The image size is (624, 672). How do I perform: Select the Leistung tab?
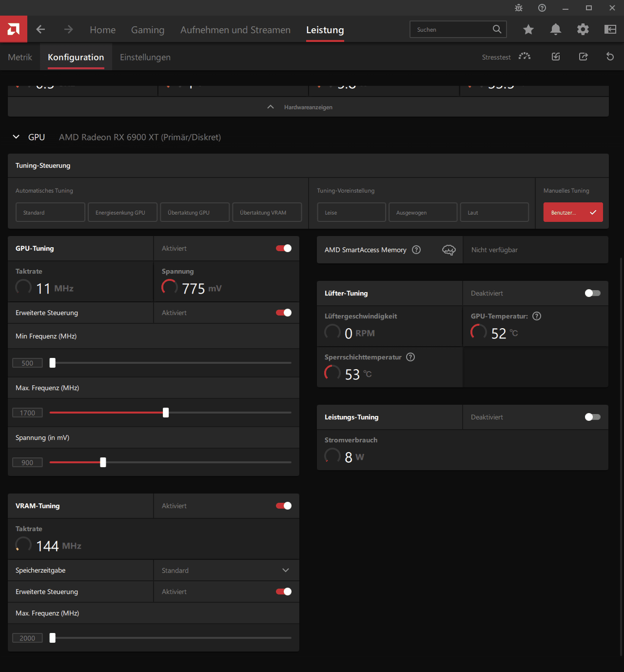325,30
